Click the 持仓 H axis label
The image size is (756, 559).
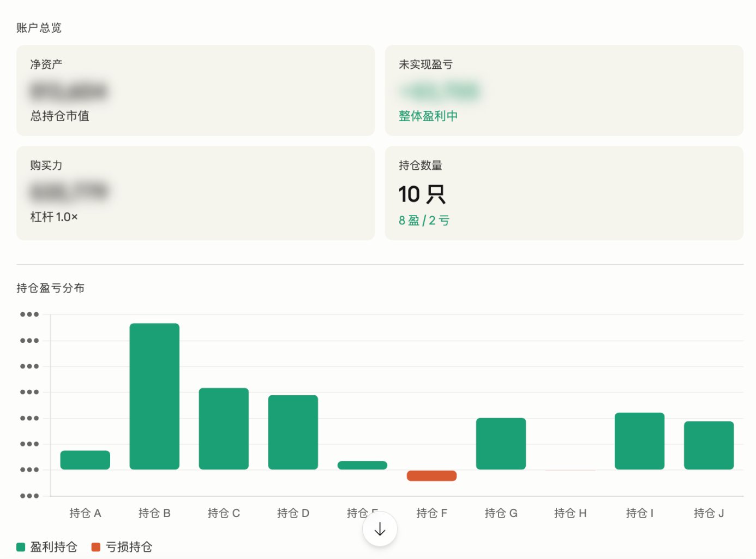tap(570, 513)
